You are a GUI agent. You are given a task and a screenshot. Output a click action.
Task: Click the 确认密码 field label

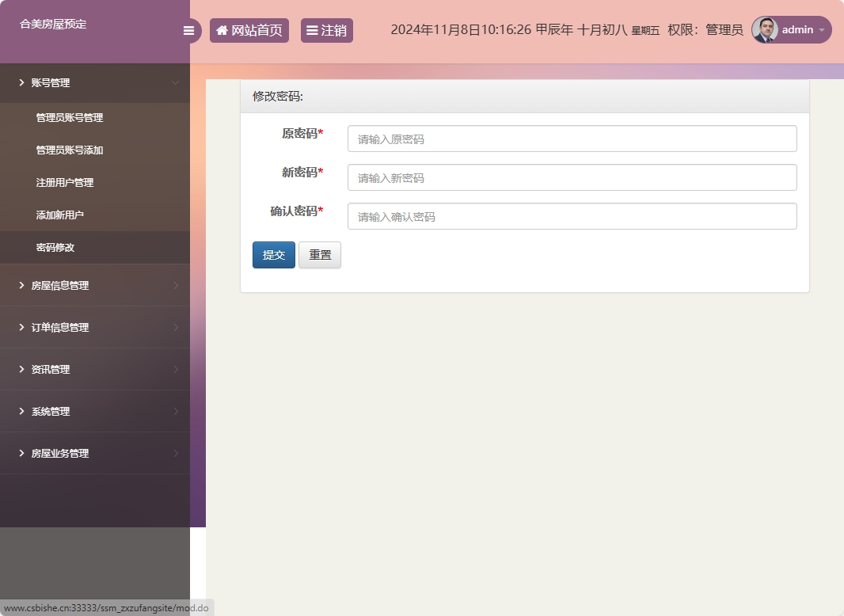tap(297, 211)
